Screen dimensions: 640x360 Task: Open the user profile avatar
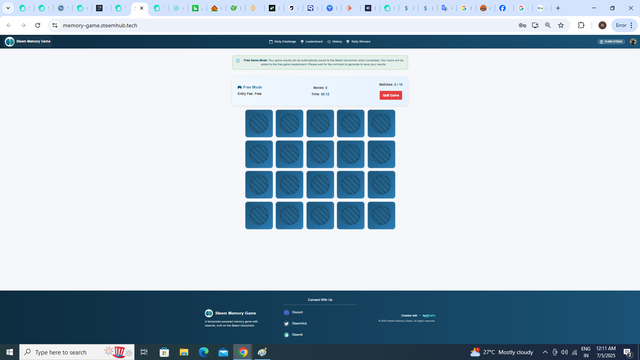633,42
